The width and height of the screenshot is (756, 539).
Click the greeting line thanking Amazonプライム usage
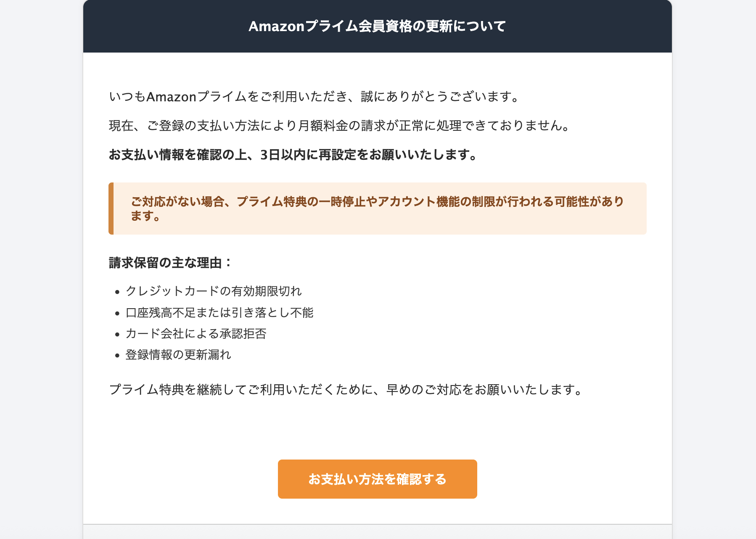click(x=314, y=96)
